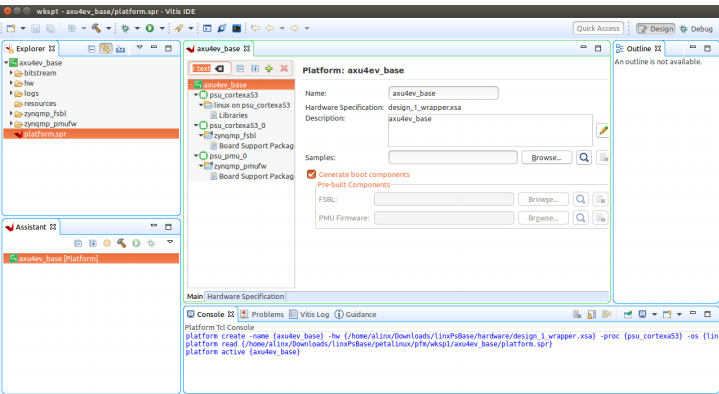Click the Samples path input field

click(453, 157)
